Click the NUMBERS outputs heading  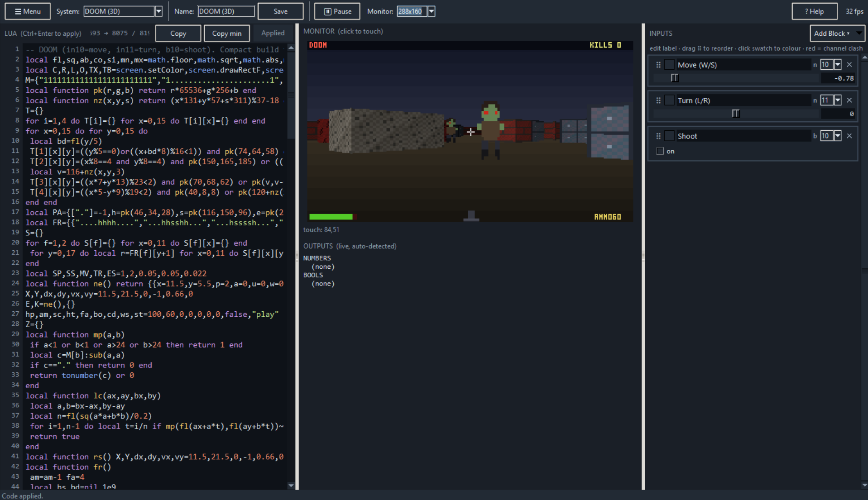pyautogui.click(x=317, y=258)
